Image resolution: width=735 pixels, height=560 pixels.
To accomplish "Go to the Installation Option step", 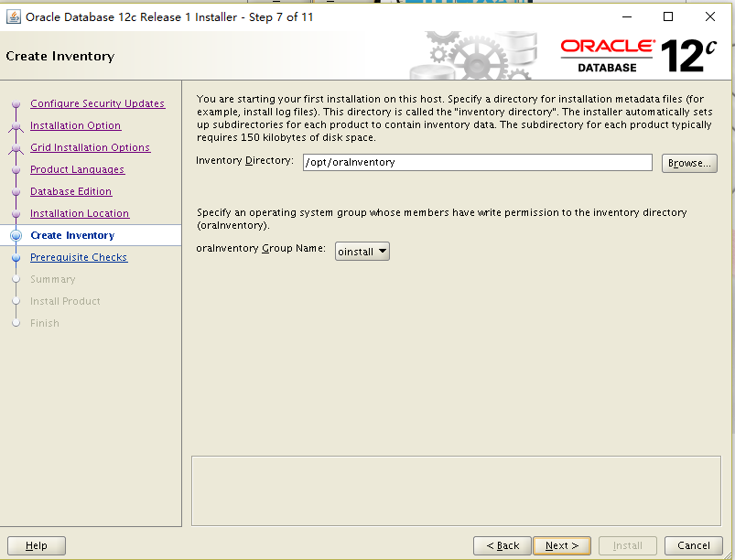I will tap(75, 125).
